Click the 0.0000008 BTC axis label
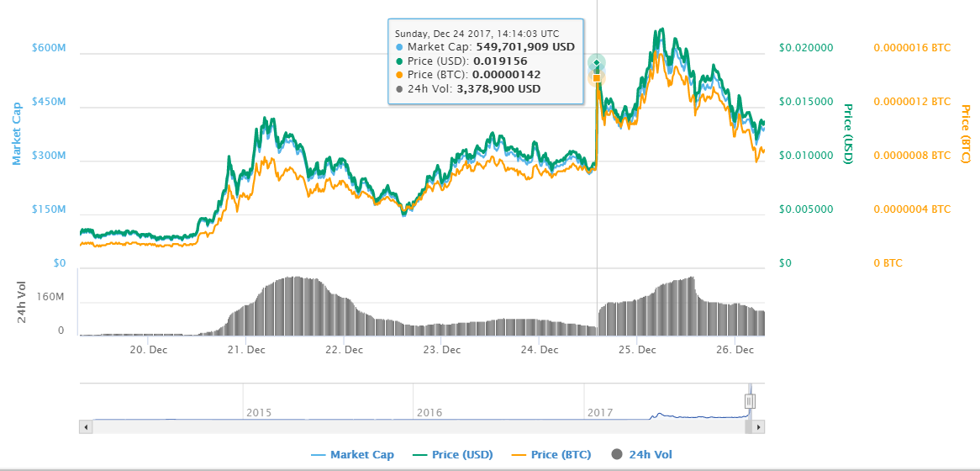 click(x=911, y=155)
